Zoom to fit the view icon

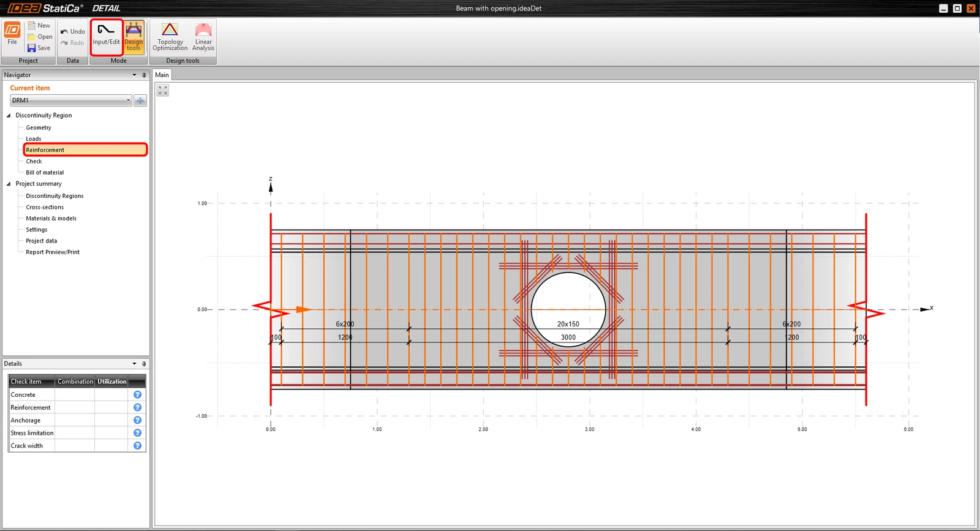pos(163,90)
